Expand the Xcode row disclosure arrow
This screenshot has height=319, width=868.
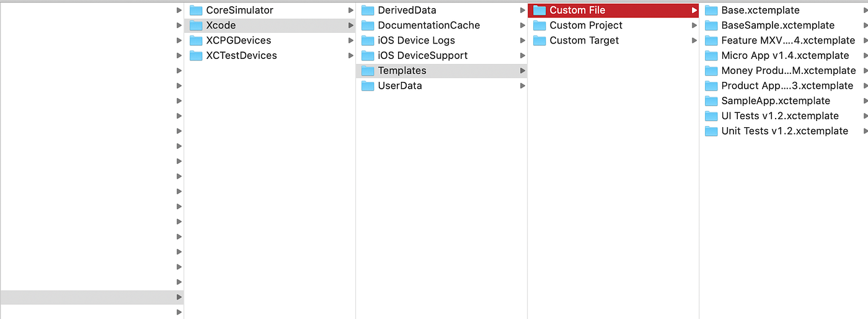351,25
